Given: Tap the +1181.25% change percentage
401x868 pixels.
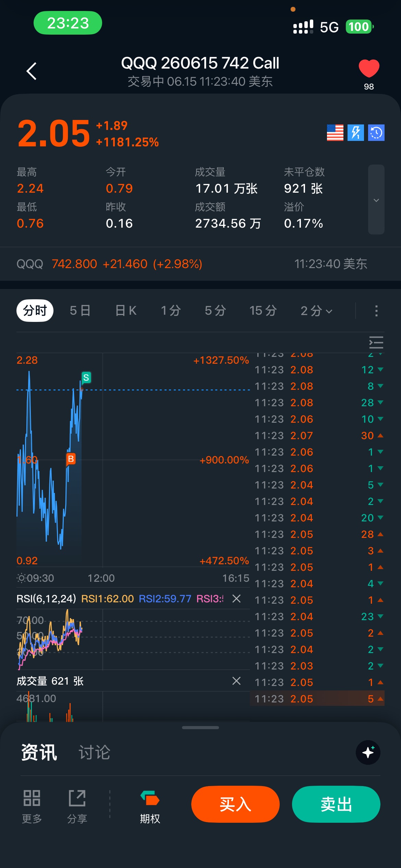Looking at the screenshot, I should 127,142.
